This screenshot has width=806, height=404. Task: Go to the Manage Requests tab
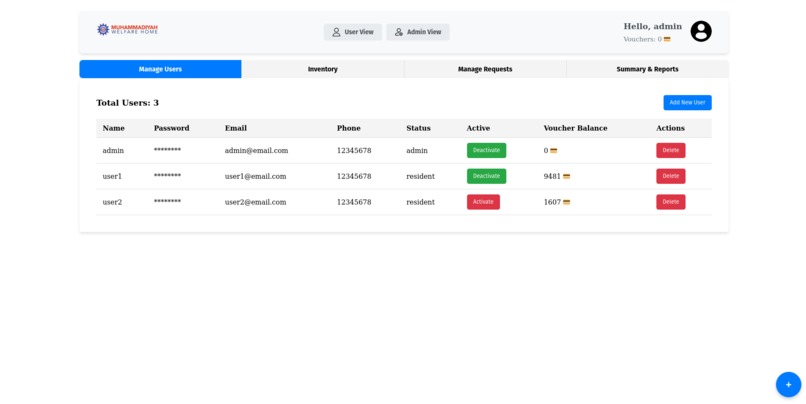(485, 69)
